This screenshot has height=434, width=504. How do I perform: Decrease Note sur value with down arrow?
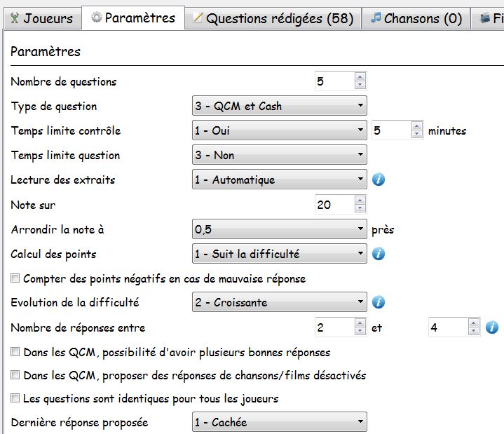[x=360, y=208]
